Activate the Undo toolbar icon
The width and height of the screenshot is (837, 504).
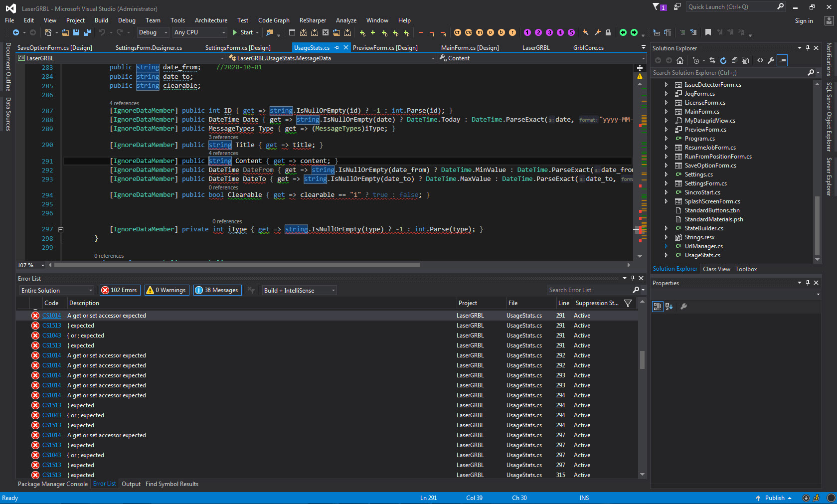click(102, 32)
